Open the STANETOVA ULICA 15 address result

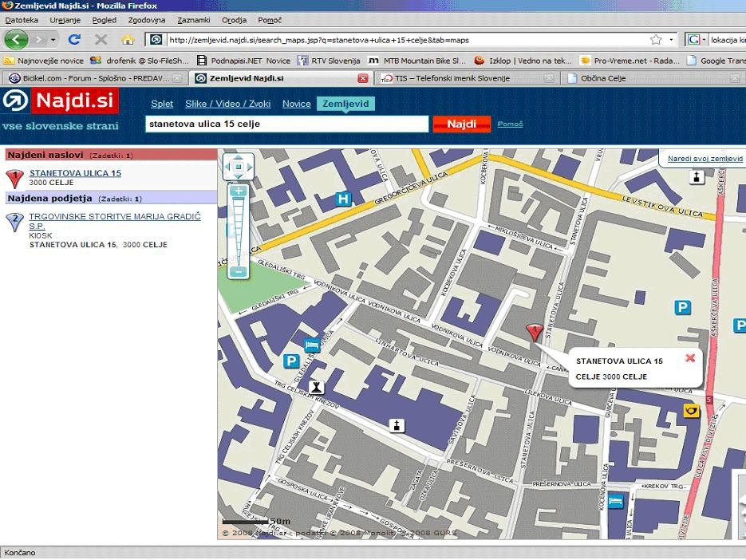pyautogui.click(x=75, y=173)
